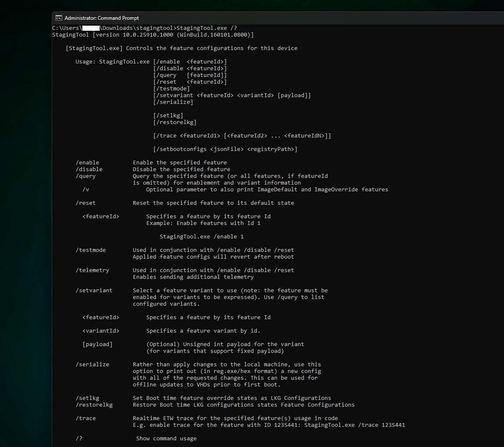The image size is (504, 447).
Task: Click the '/testmode' option name in the descriptions
Action: click(x=91, y=250)
